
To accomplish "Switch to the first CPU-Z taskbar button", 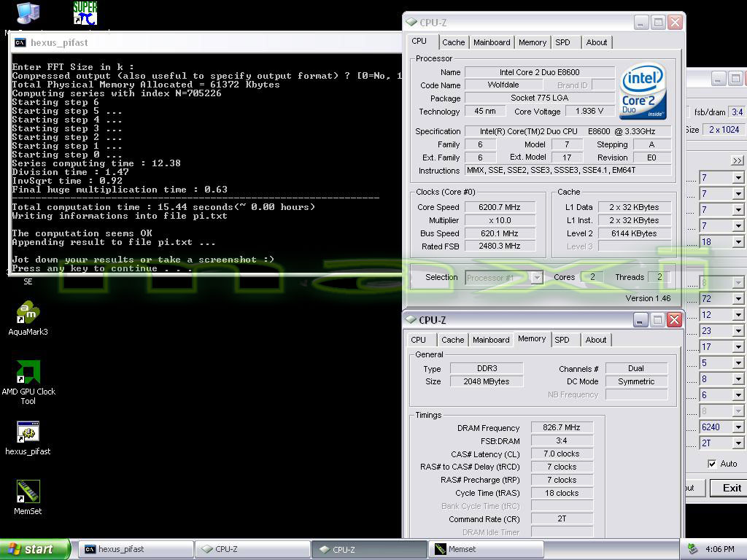I will pos(252,549).
